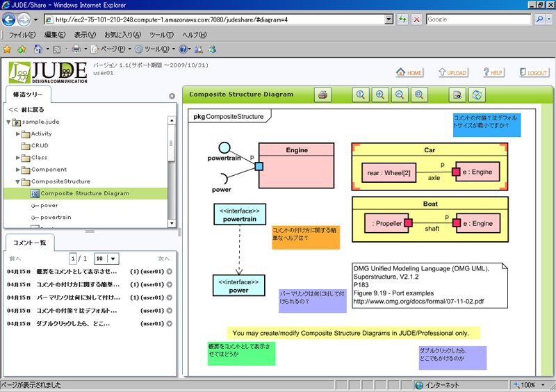Viewport: 556px width, 392px height.
Task: Select the powertrain interface tree item
Action: tap(51, 218)
